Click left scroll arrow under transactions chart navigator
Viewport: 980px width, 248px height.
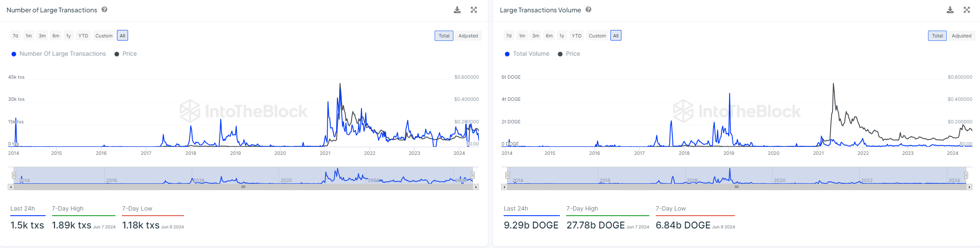point(11,187)
